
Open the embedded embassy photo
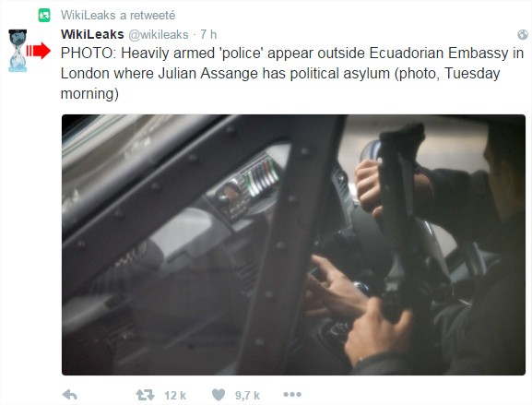point(293,244)
